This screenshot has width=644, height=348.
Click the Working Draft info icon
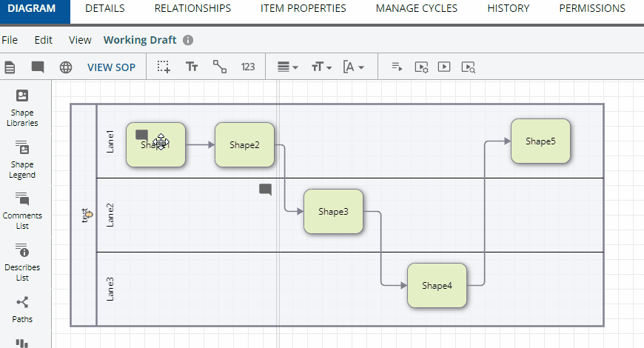pyautogui.click(x=188, y=40)
